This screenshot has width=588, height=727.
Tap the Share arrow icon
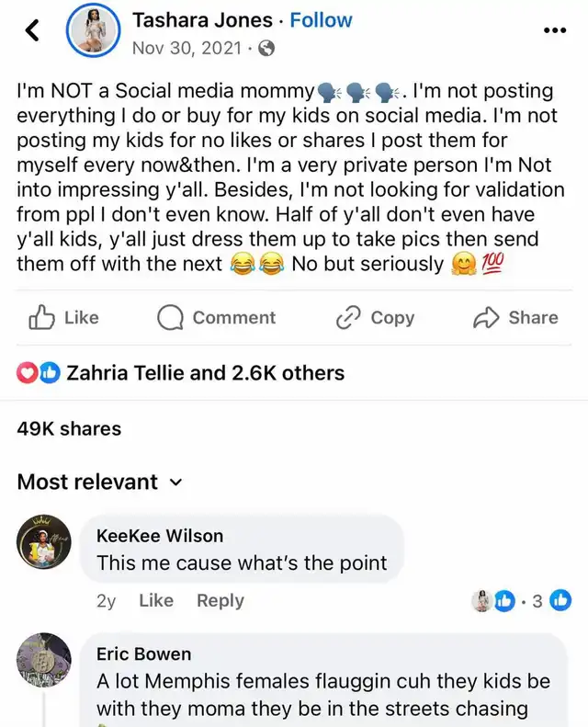(x=485, y=317)
